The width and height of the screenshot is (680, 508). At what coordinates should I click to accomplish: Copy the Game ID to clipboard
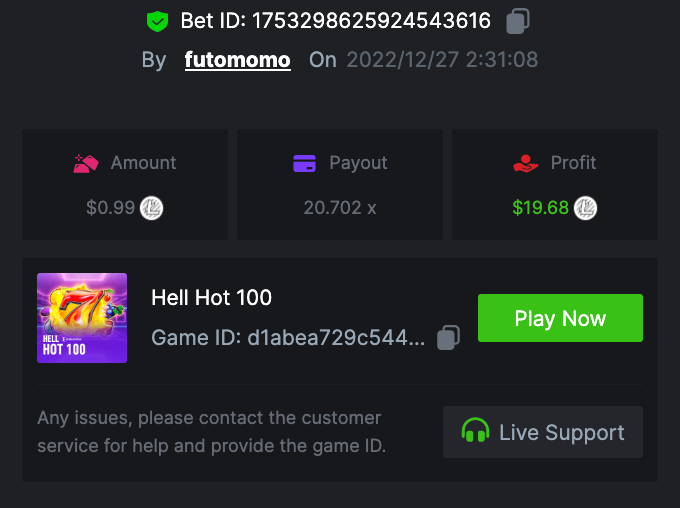(x=449, y=338)
